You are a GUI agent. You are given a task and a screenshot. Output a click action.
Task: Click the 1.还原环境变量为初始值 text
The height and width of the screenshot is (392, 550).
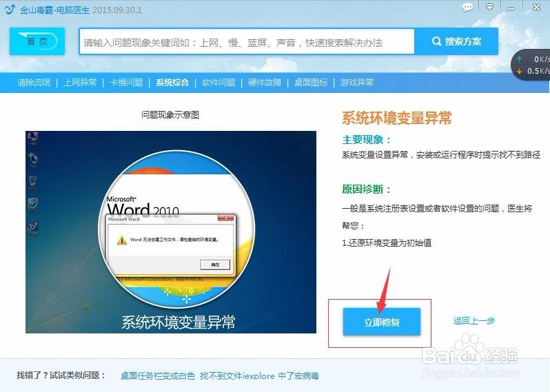pos(387,243)
